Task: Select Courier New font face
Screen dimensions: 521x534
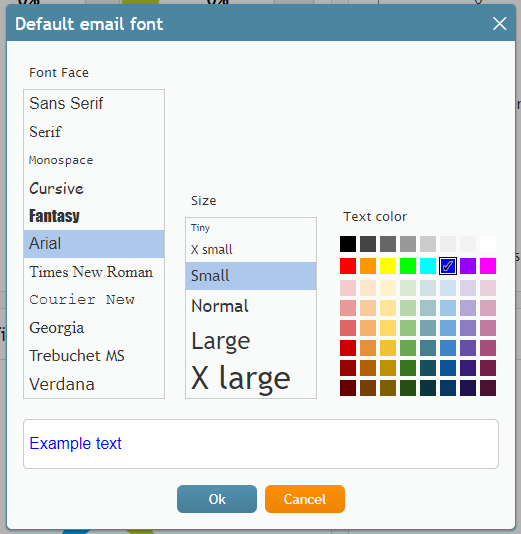Action: point(94,300)
